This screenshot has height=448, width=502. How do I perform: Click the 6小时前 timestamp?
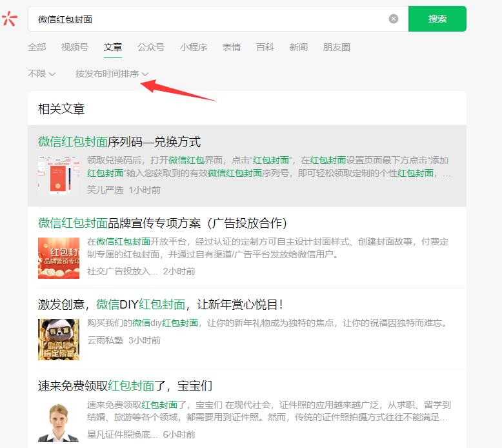click(179, 434)
